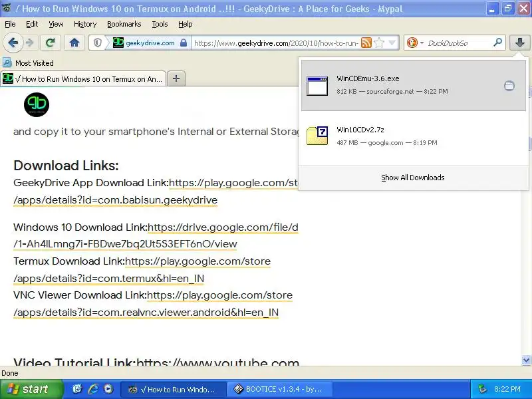Select the How to Run Windows 10 tab
The image size is (532, 399).
[83, 79]
